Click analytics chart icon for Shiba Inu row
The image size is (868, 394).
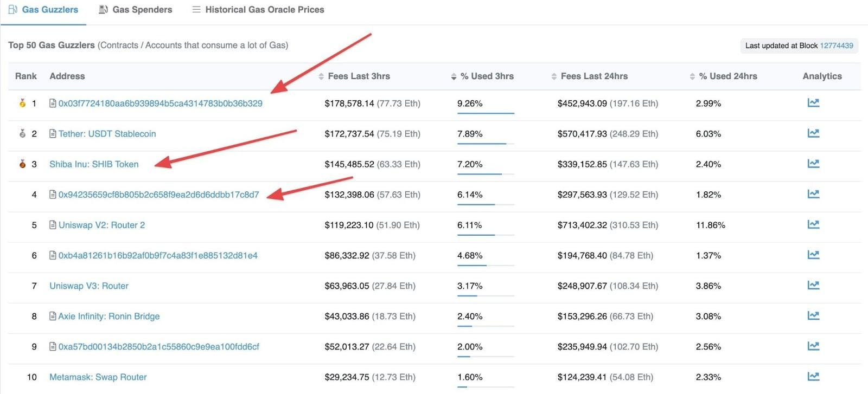click(x=813, y=164)
